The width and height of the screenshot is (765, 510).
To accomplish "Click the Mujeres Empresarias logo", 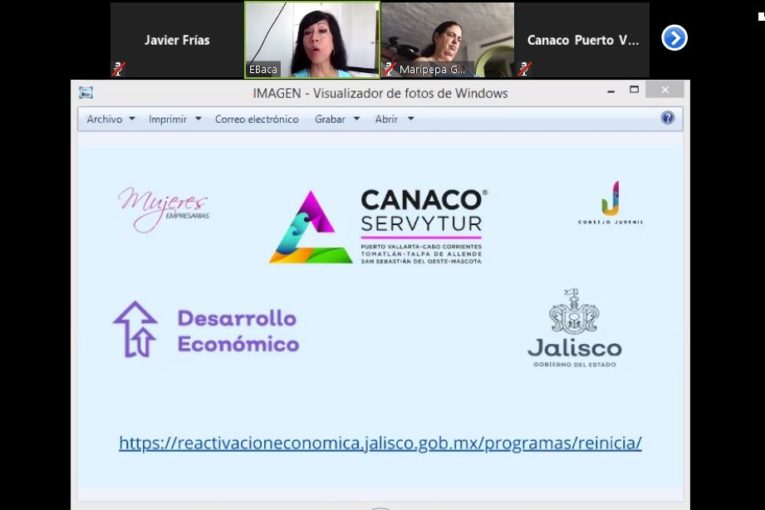I will 163,209.
